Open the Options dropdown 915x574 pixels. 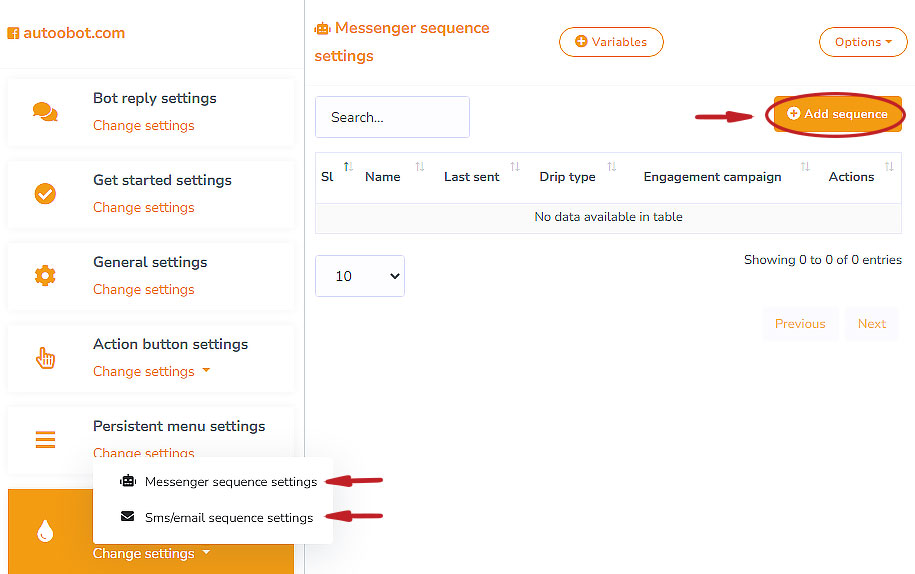coord(862,42)
